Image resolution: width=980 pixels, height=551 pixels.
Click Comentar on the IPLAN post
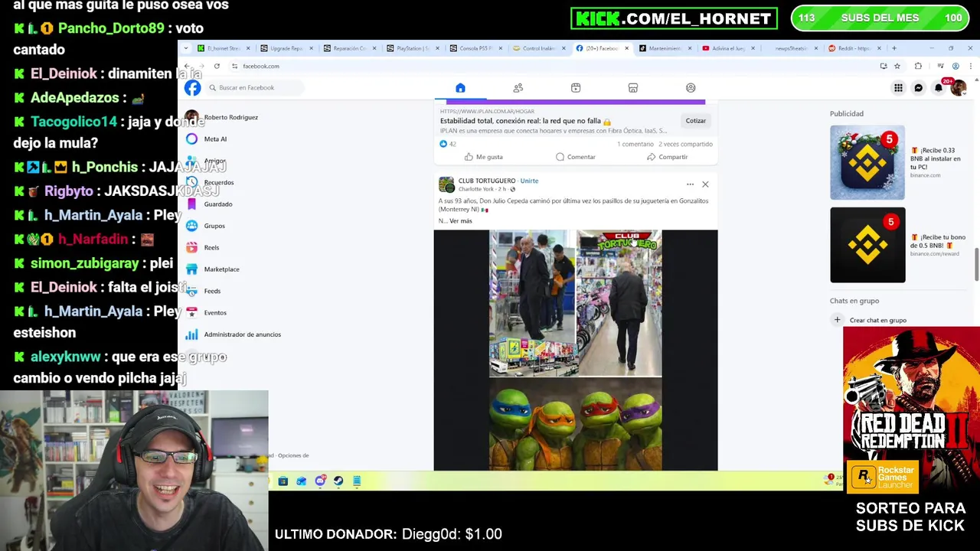tap(576, 157)
